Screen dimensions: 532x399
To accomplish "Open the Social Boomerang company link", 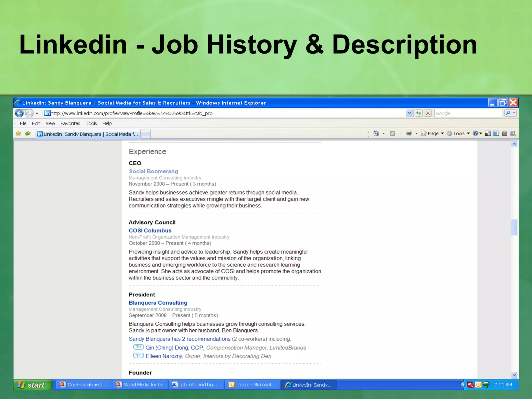I will click(x=154, y=171).
